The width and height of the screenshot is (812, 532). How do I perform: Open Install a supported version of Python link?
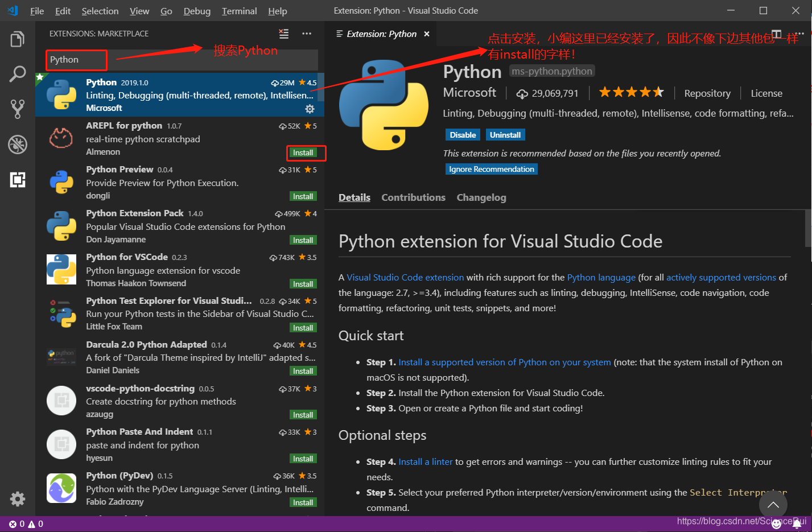[x=505, y=362]
